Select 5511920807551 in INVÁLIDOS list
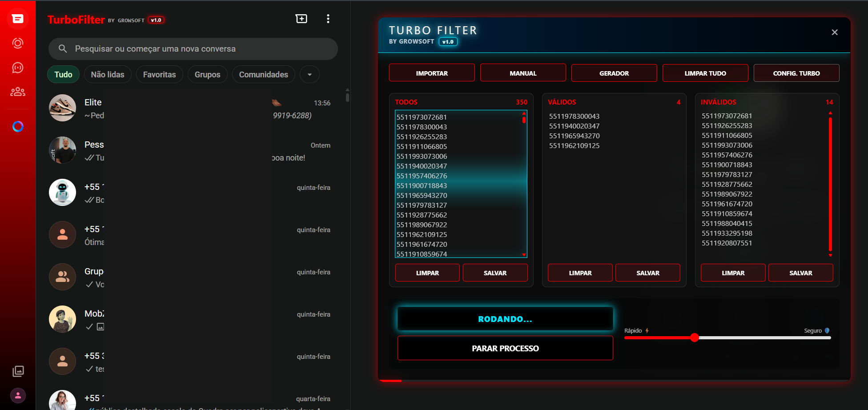 [727, 243]
